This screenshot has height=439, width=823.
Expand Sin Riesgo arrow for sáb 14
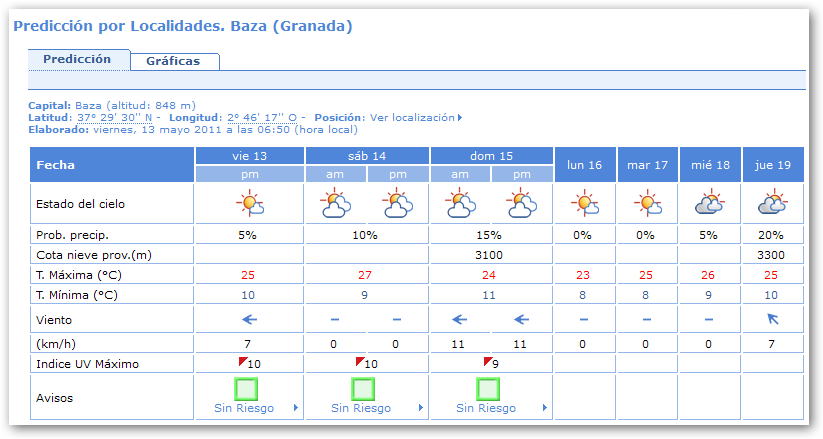point(421,408)
